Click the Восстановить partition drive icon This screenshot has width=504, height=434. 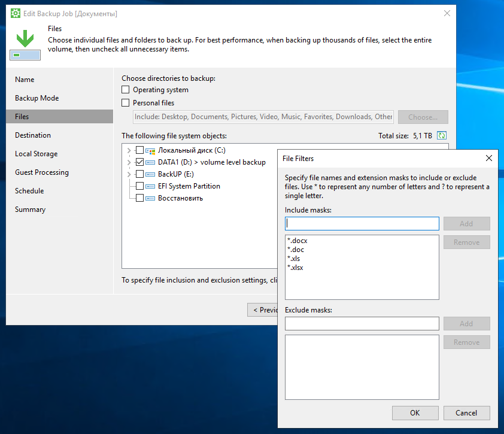(150, 198)
